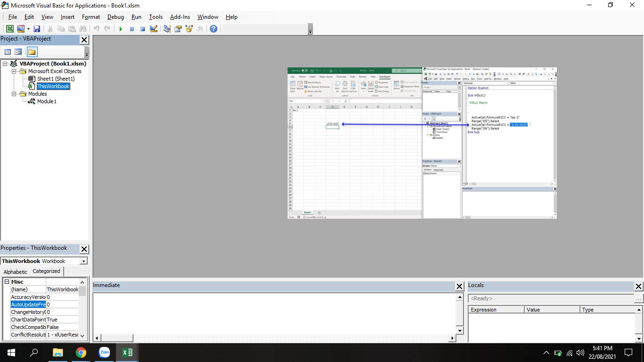644x362 pixels.
Task: Switch to the Categorized properties tab
Action: pos(46,271)
